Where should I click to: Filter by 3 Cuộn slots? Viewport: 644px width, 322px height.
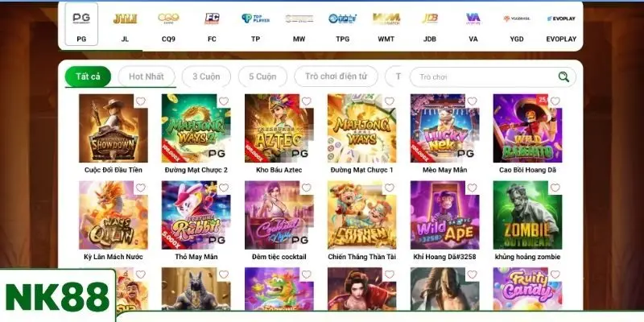[206, 76]
